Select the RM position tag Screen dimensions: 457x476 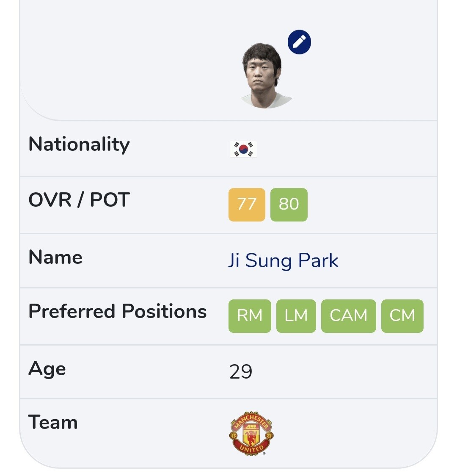click(250, 316)
